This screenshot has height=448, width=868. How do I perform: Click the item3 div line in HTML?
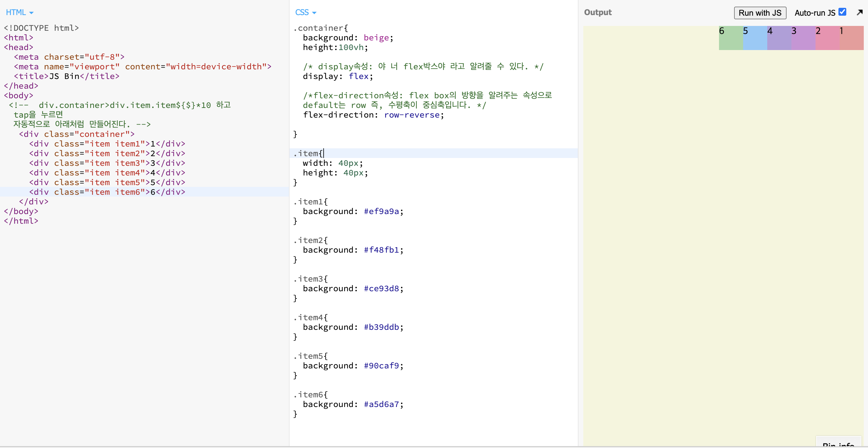(x=107, y=163)
